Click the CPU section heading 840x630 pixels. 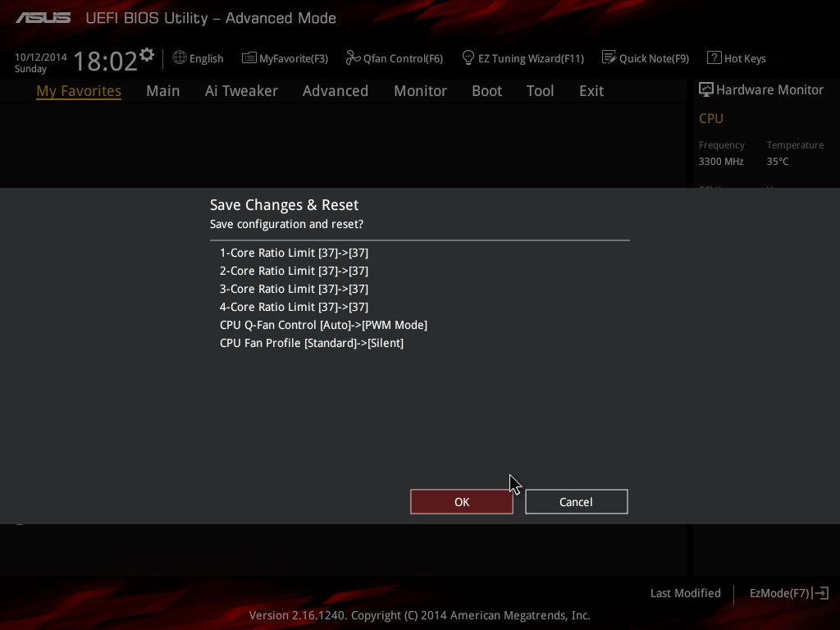pos(711,118)
